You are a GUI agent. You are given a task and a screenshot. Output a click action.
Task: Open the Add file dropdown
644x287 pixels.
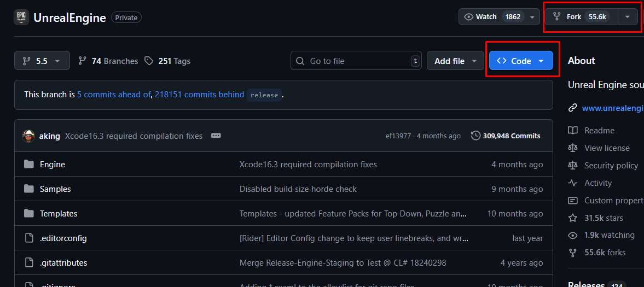455,61
